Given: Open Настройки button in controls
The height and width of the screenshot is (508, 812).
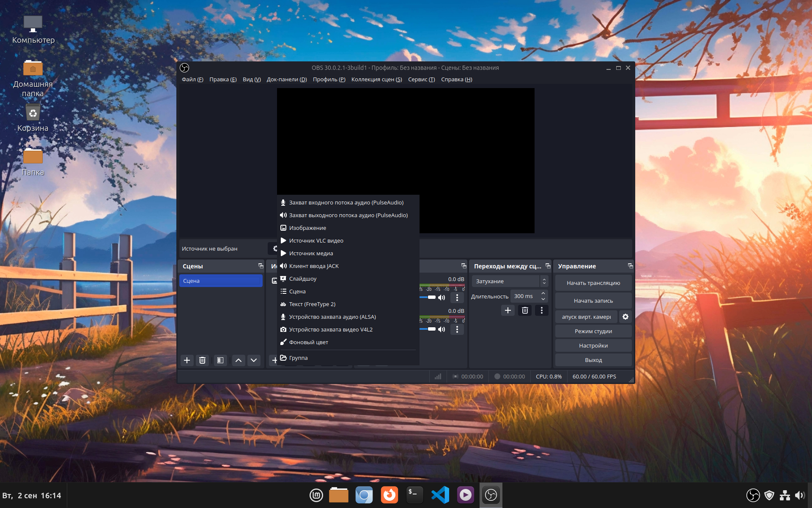Looking at the screenshot, I should click(593, 345).
